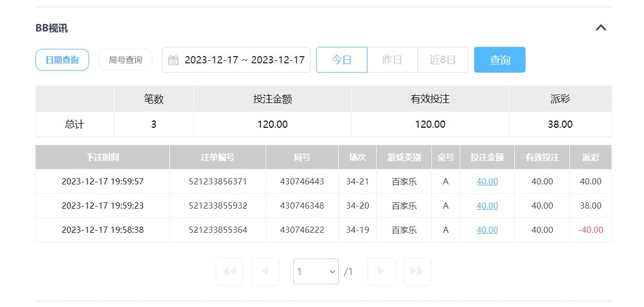
Task: Select round number 430746222
Action: coord(302,230)
